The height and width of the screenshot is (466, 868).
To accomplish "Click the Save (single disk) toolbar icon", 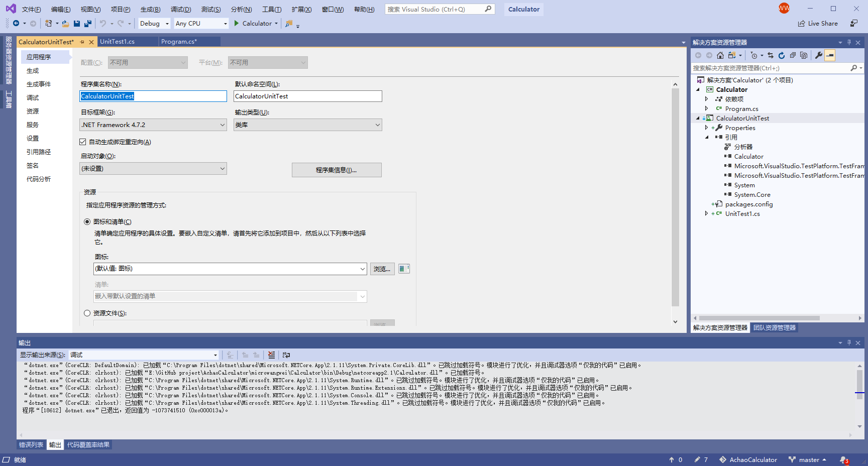I will tap(77, 23).
